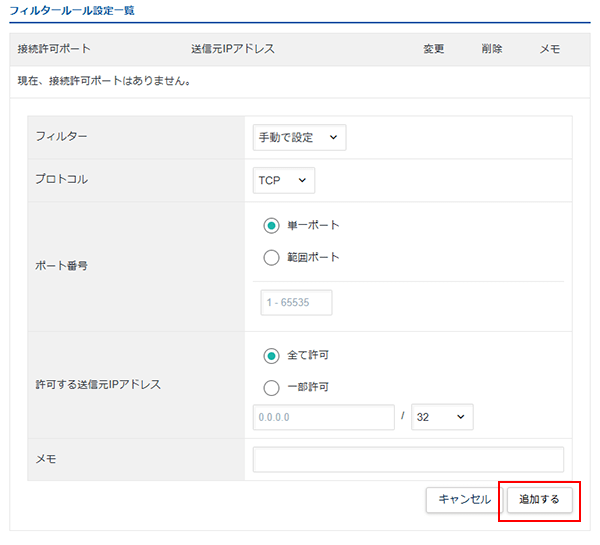Screen dimensions: 600x545
Task: Click the 送信元IPアドレス column header
Action: (x=232, y=49)
